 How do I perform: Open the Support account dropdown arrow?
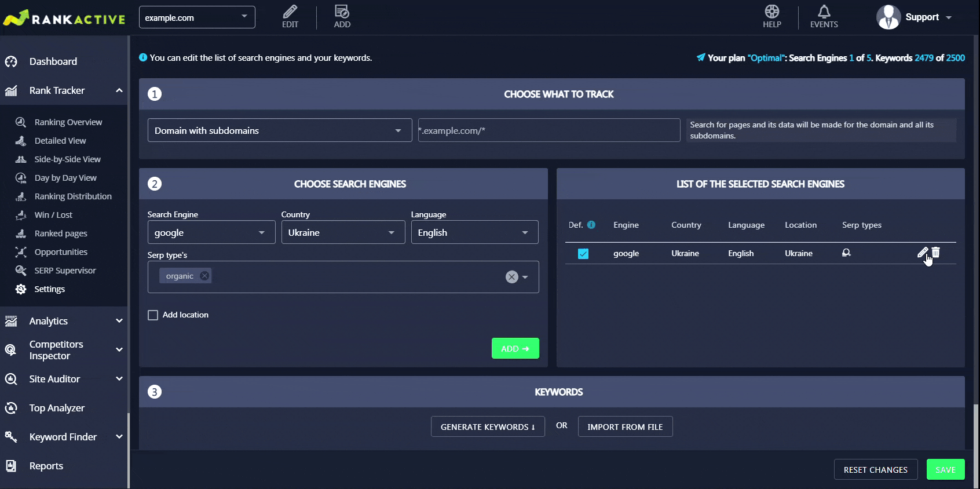point(949,18)
